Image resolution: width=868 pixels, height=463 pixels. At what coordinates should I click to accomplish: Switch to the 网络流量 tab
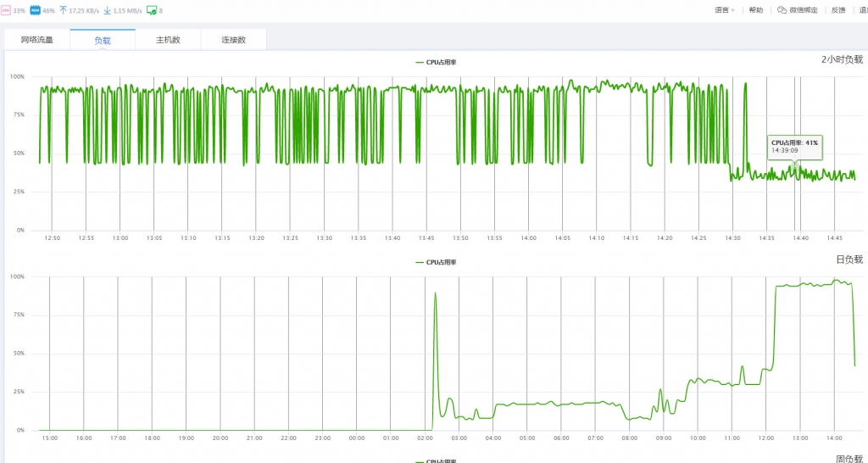click(36, 40)
